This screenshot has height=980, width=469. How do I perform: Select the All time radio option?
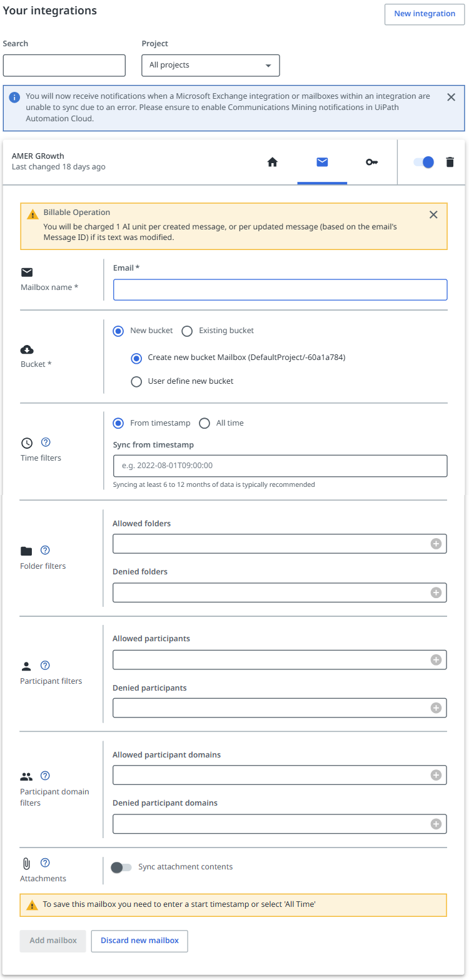[x=204, y=423]
